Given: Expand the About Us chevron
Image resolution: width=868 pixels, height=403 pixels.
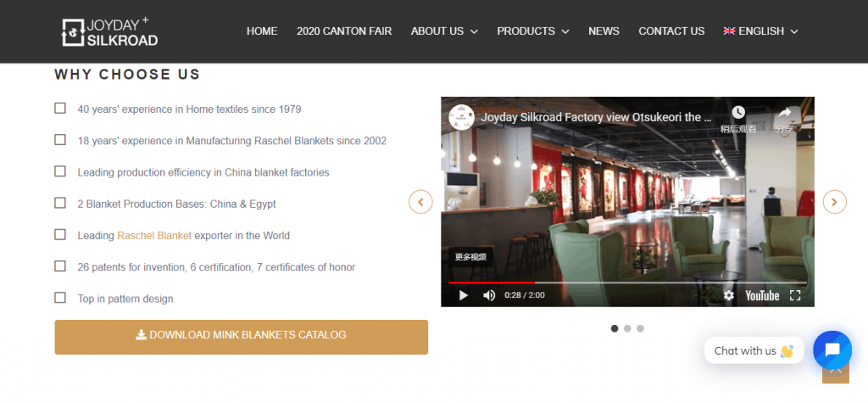Looking at the screenshot, I should pyautogui.click(x=474, y=31).
